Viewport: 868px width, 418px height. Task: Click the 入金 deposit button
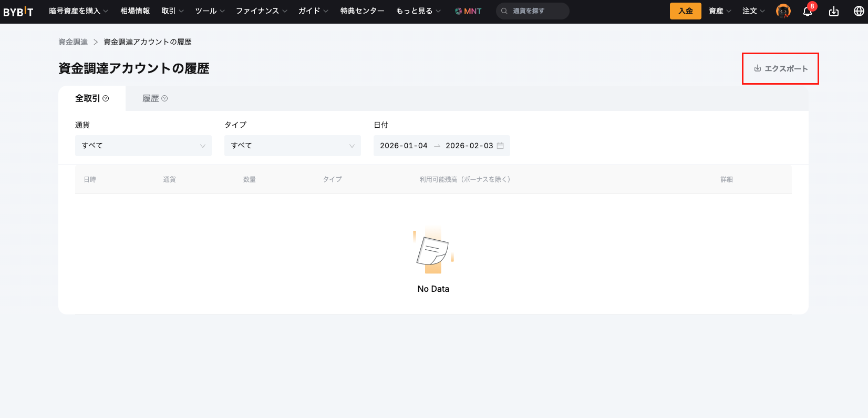(x=685, y=11)
